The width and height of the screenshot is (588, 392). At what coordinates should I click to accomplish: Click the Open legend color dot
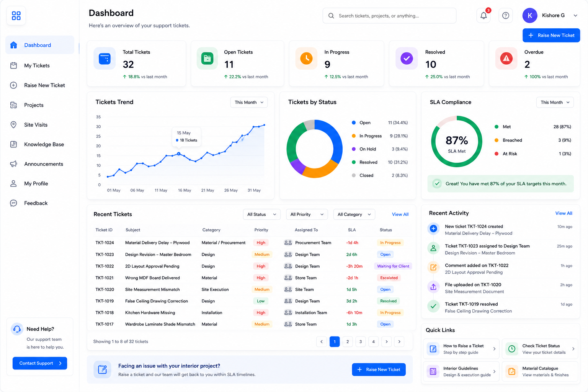354,123
